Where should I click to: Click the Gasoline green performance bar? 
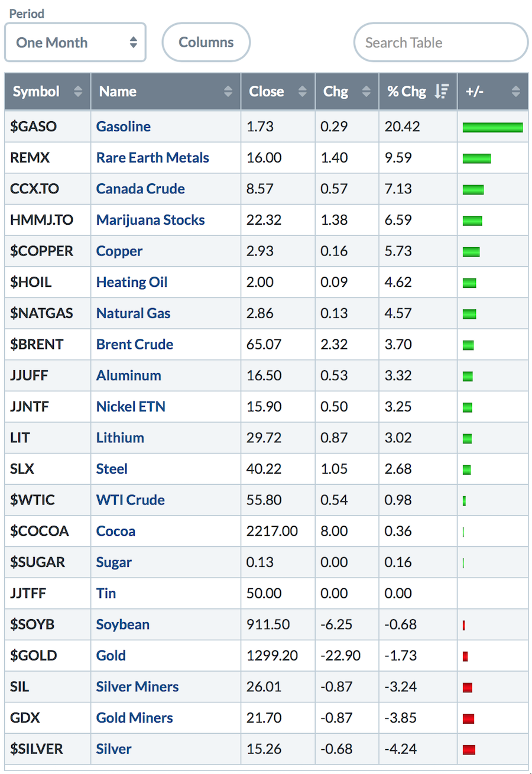click(492, 127)
